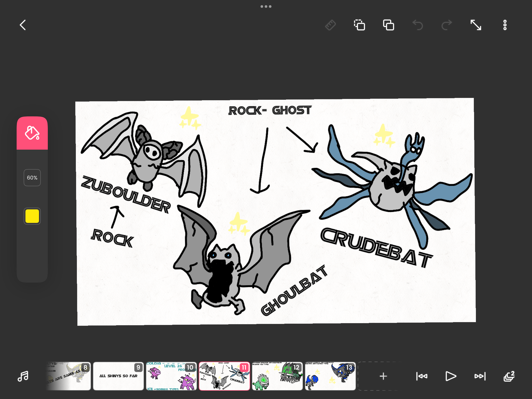Screen dimensions: 532x399
Task: Select the paint bucket fill tool
Action: [x=32, y=133]
